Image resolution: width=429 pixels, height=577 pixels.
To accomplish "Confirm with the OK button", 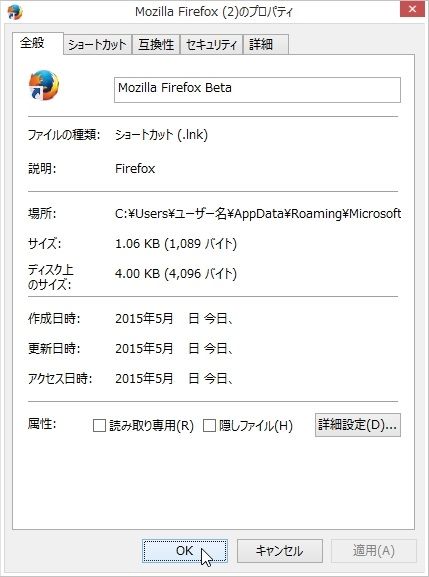I will [x=185, y=551].
